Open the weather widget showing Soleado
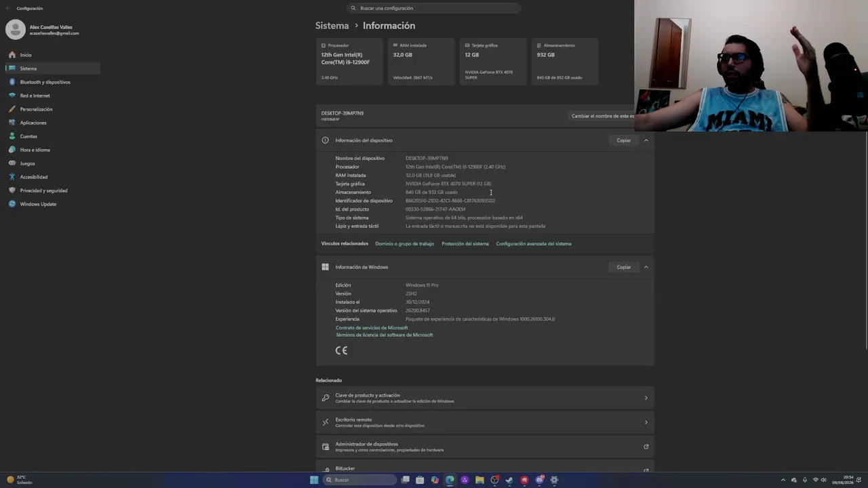 [x=20, y=480]
